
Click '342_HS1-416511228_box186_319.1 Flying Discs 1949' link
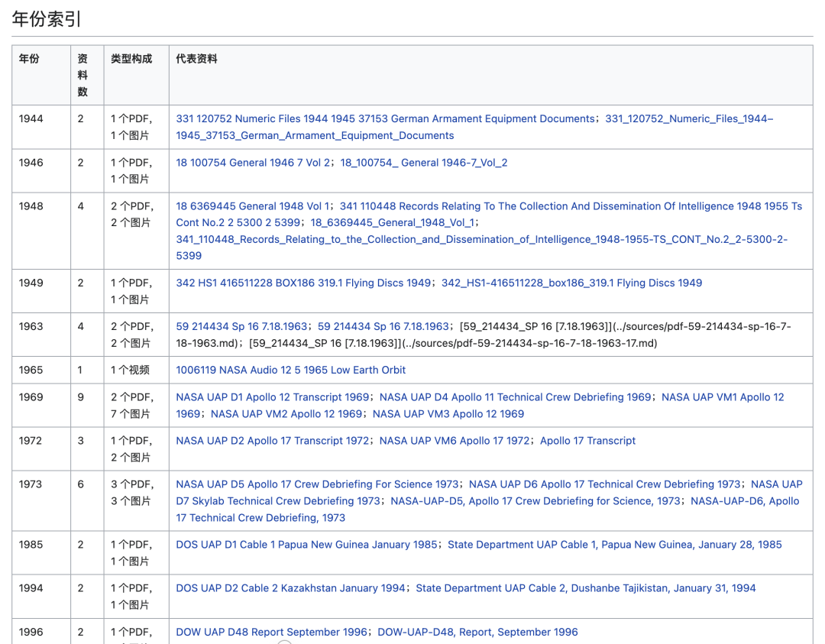point(571,283)
